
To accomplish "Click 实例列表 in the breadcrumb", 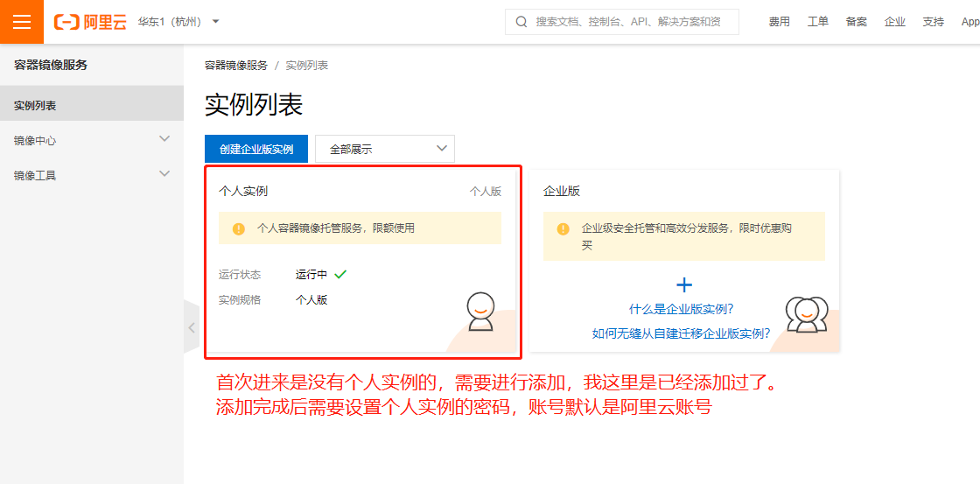I will point(307,65).
